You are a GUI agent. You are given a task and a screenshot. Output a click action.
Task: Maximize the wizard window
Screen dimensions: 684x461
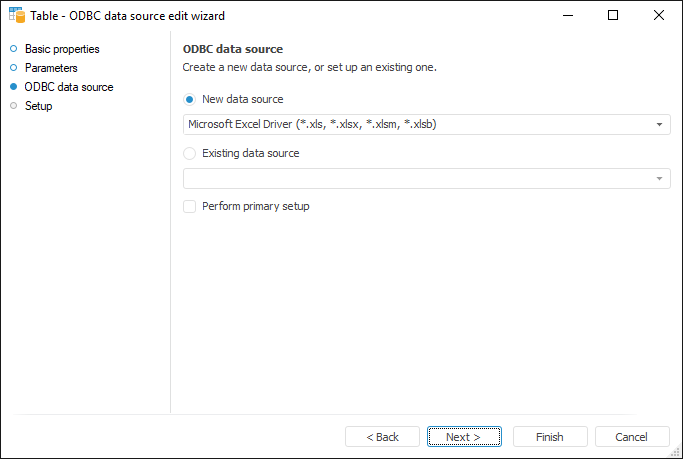point(613,15)
